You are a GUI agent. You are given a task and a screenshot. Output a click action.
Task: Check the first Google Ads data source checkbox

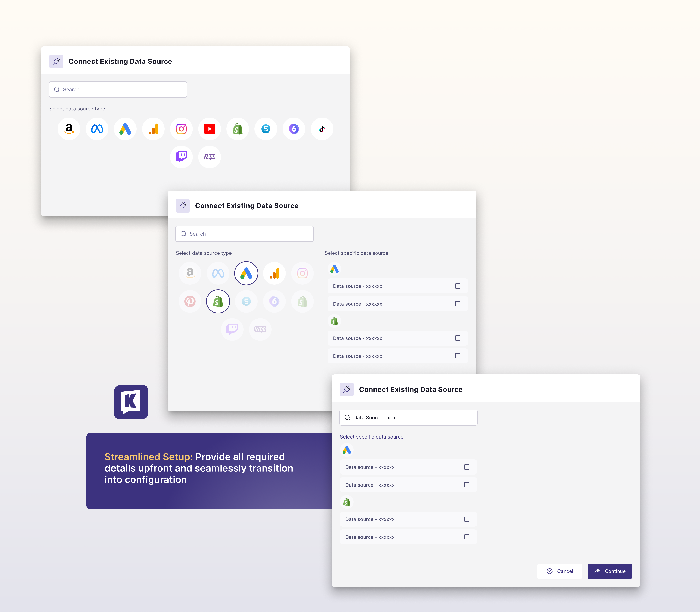coord(458,286)
